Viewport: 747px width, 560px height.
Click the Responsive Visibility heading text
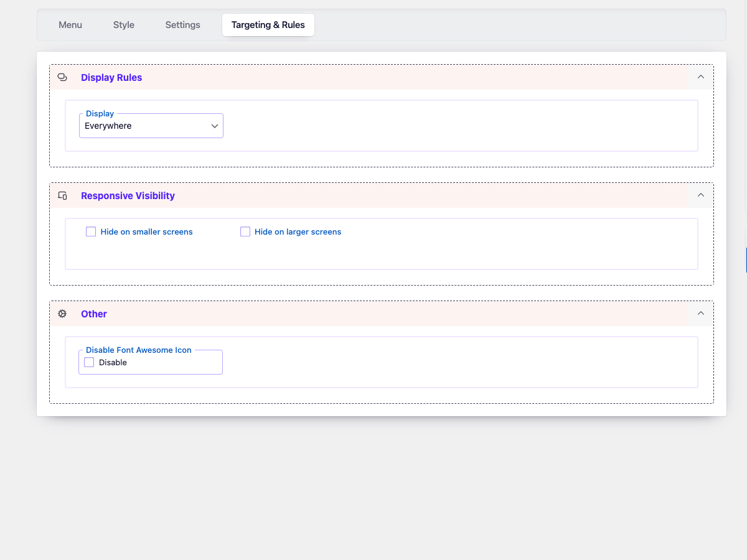tap(128, 195)
